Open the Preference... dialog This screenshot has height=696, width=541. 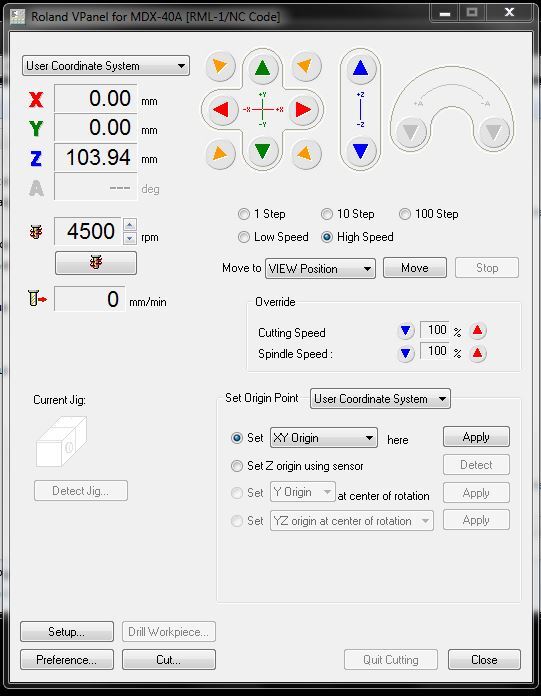coord(67,660)
